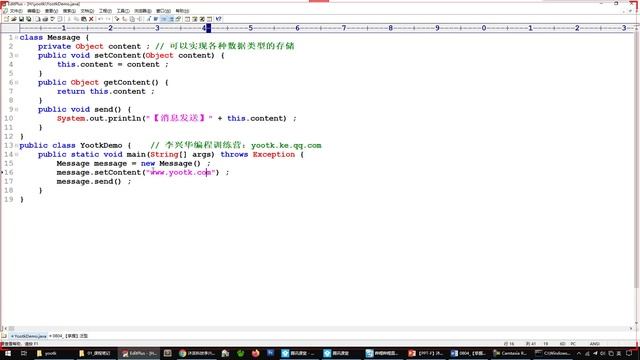Open the Windows Start button
Image resolution: width=640 pixels, height=360 pixels.
7,353
